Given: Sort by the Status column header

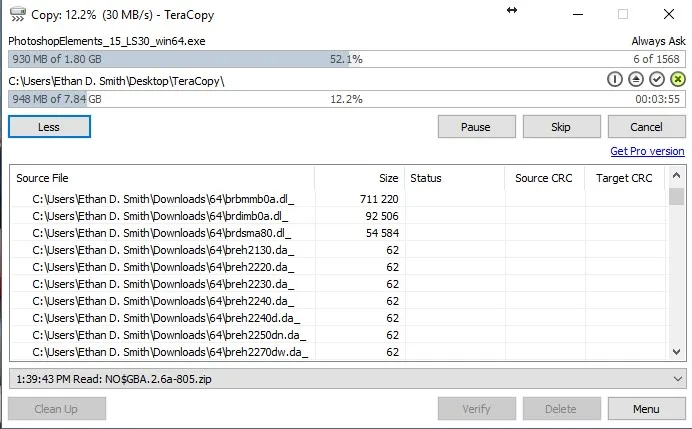Looking at the screenshot, I should tap(455, 178).
